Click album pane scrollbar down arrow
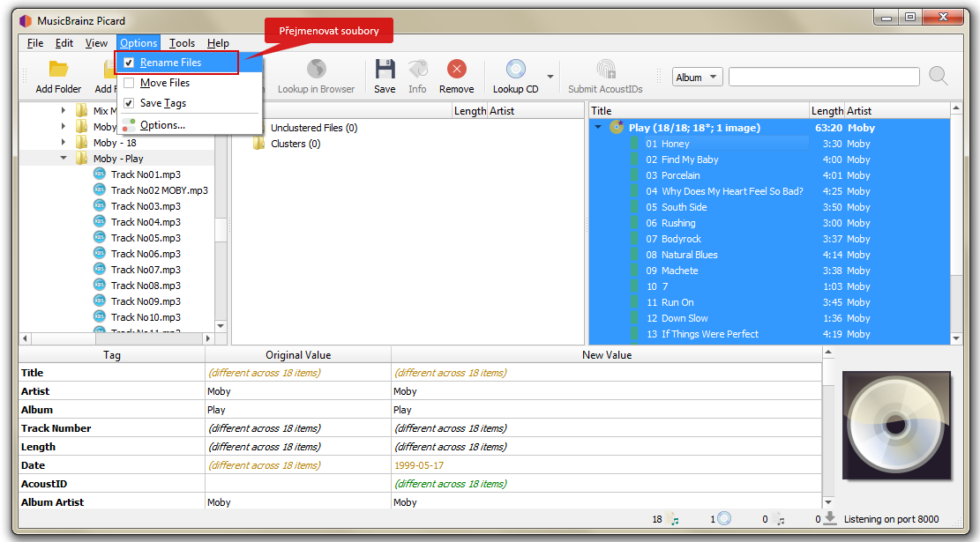The image size is (980, 542). [955, 338]
